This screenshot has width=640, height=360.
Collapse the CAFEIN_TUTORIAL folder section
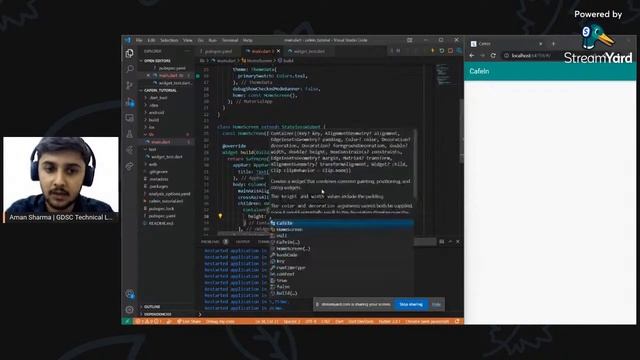160,90
